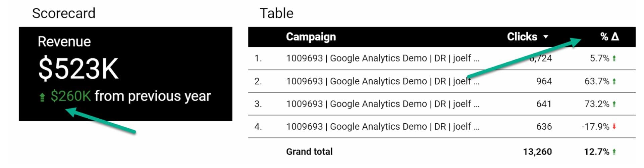
Task: Select the Clicks column header text
Action: tap(522, 37)
